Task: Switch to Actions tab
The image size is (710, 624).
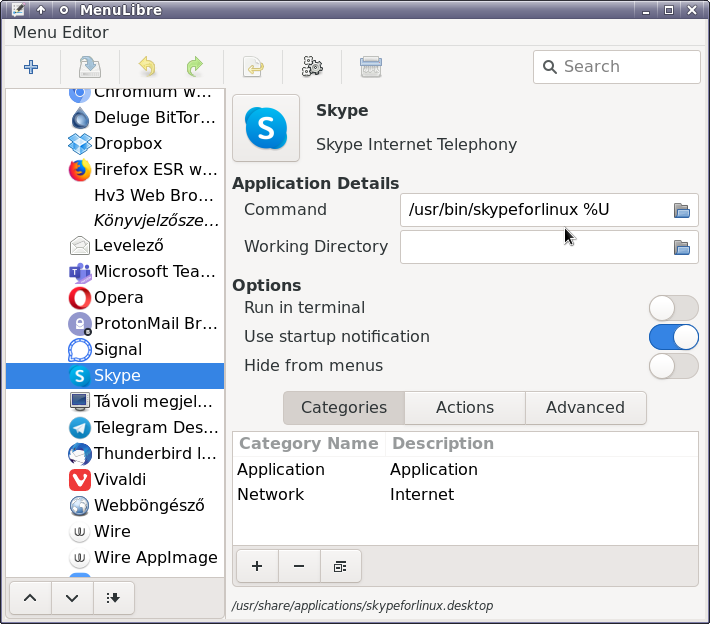Action: 465,408
